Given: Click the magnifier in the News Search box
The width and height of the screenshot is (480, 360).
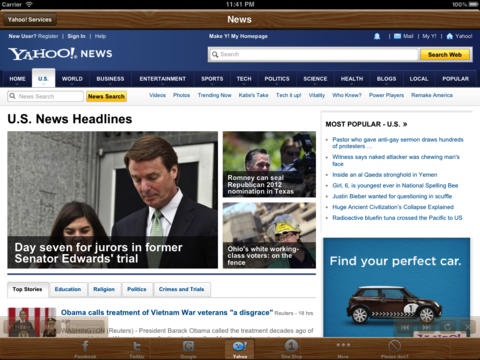Looking at the screenshot, I should click(13, 96).
